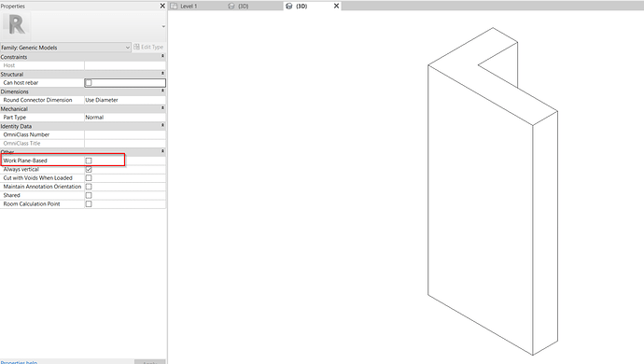The width and height of the screenshot is (644, 364).
Task: Click the Host parameter label
Action: 9,65
